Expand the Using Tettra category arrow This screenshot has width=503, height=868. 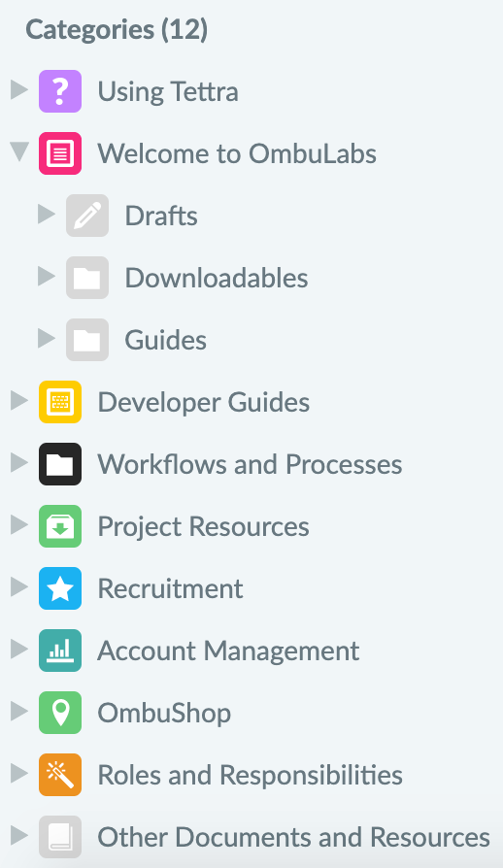[19, 89]
